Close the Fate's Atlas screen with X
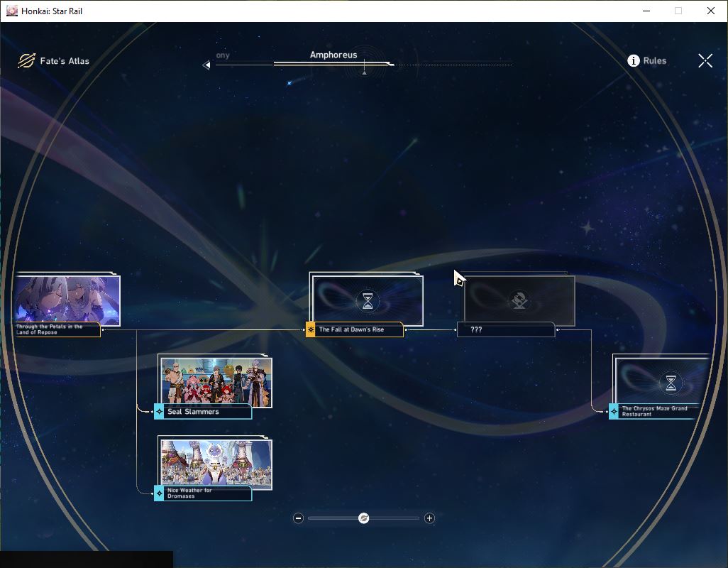Screen dimensions: 728x568 coord(705,60)
